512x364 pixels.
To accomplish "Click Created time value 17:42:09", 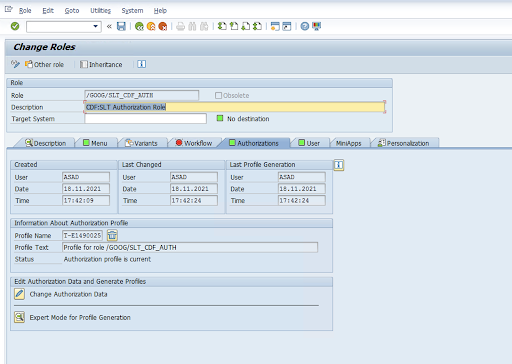I will (86, 200).
